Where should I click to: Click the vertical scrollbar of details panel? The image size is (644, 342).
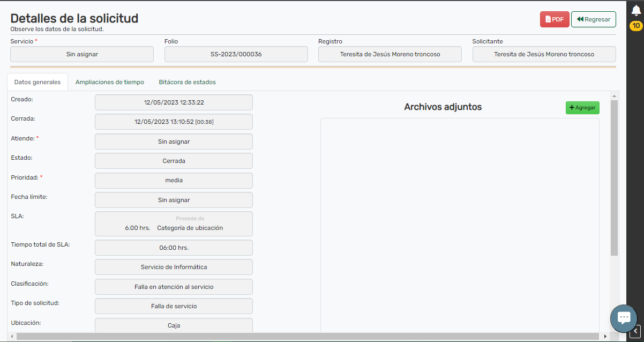(x=614, y=177)
